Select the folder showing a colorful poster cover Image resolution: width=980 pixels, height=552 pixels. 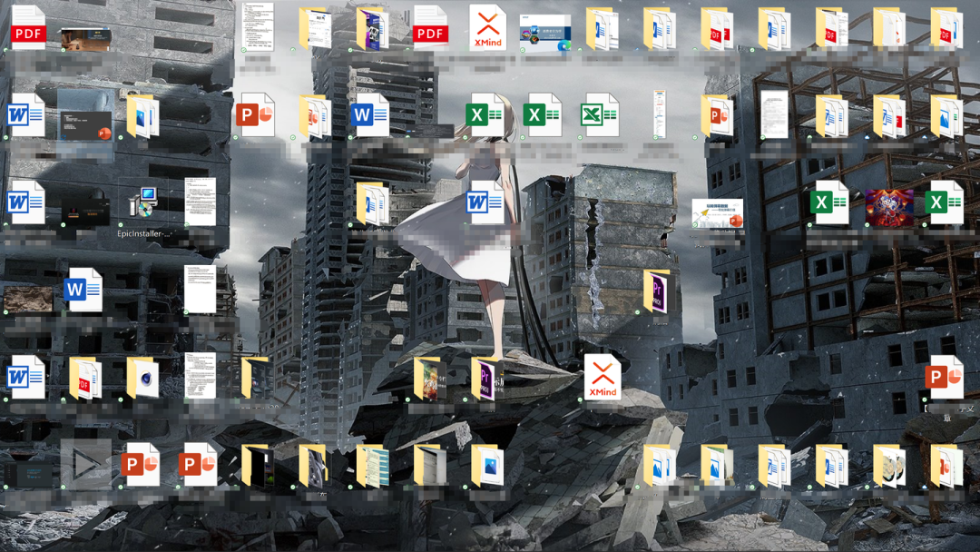(430, 379)
